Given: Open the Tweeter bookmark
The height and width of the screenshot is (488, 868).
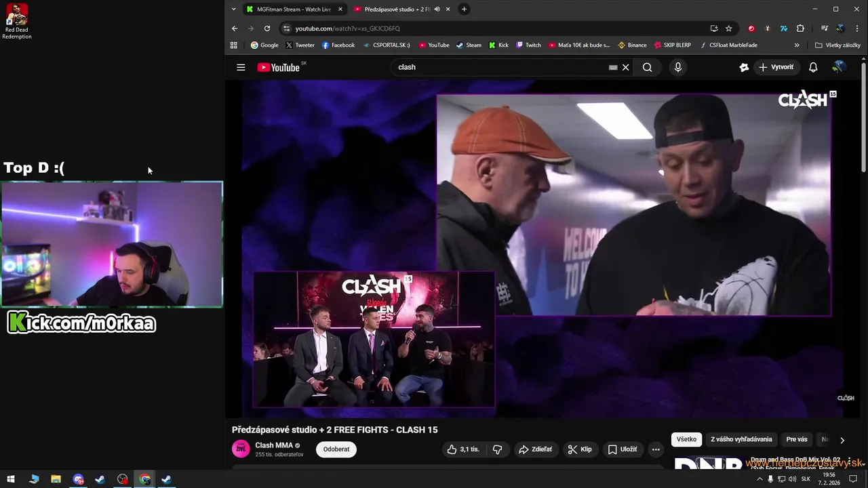Looking at the screenshot, I should (x=300, y=45).
